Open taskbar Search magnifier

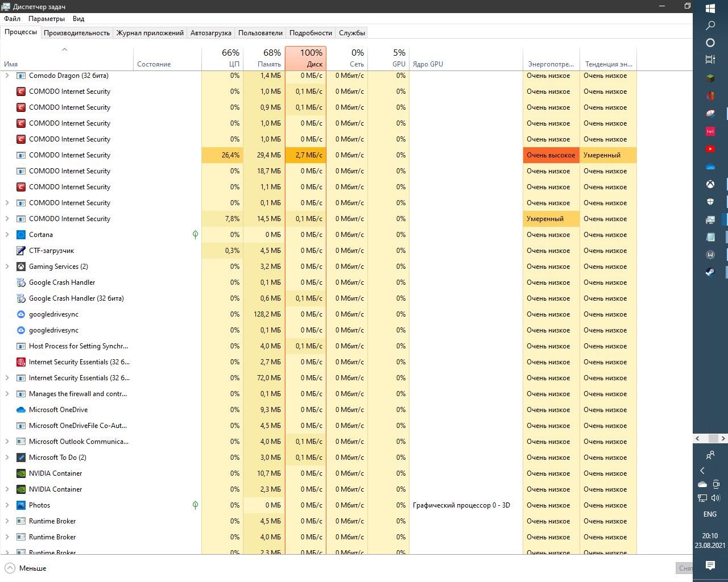point(710,26)
